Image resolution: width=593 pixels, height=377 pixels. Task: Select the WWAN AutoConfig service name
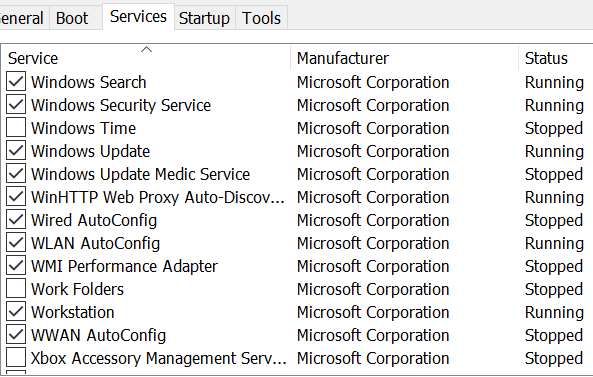coord(98,335)
